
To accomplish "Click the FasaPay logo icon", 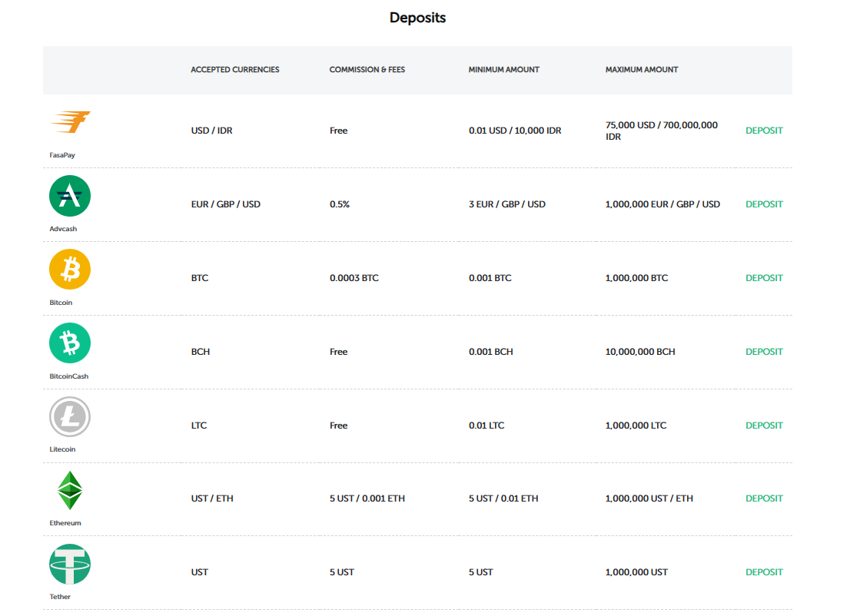I will point(70,123).
